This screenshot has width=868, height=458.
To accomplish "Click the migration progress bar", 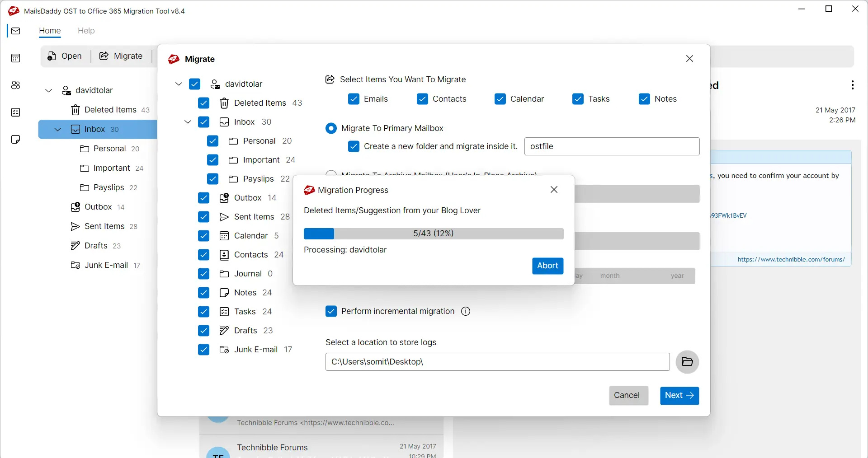I will point(434,234).
